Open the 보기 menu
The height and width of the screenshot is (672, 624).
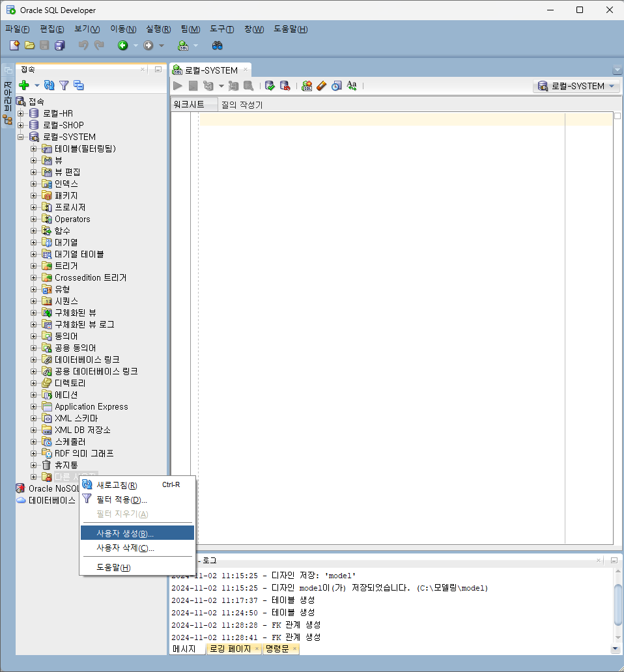coord(87,29)
